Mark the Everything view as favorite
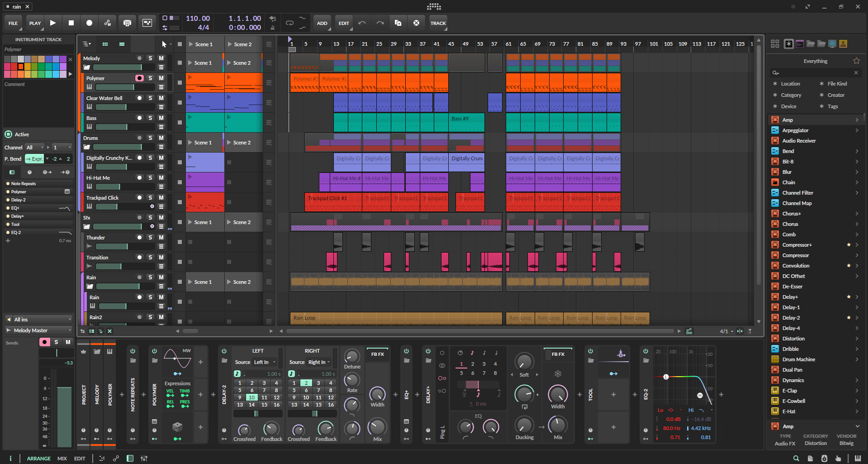The height and width of the screenshot is (464, 868). click(x=856, y=61)
